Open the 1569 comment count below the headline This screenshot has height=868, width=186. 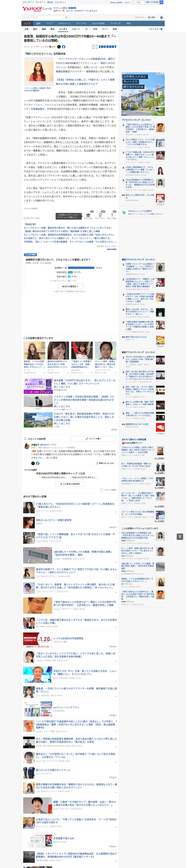pos(45,47)
